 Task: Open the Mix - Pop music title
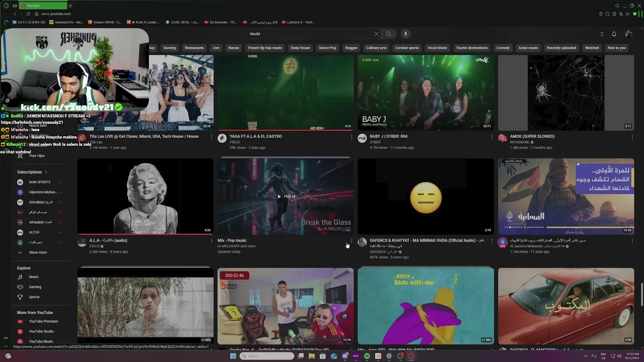coord(232,240)
